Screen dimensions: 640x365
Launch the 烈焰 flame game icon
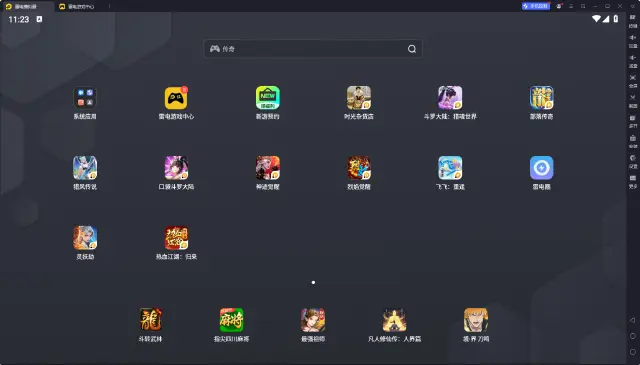coord(359,168)
